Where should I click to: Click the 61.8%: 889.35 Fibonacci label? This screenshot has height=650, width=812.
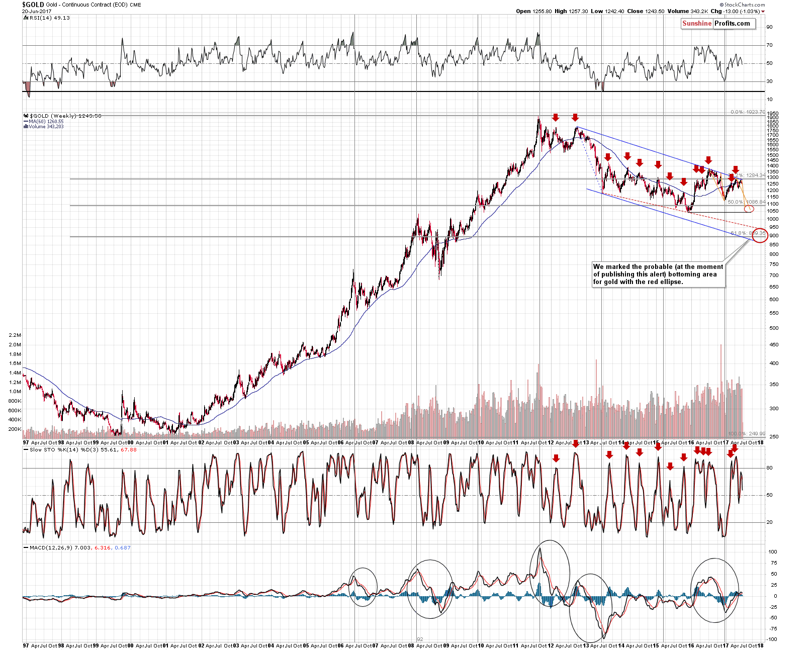(748, 233)
